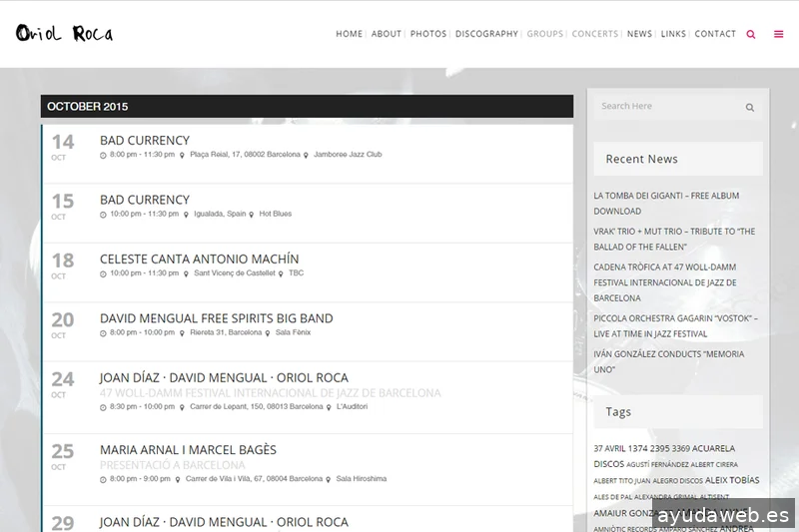The width and height of the screenshot is (799, 532).
Task: Open Celeste Canta Antonio Machín event
Action: pyautogui.click(x=199, y=260)
